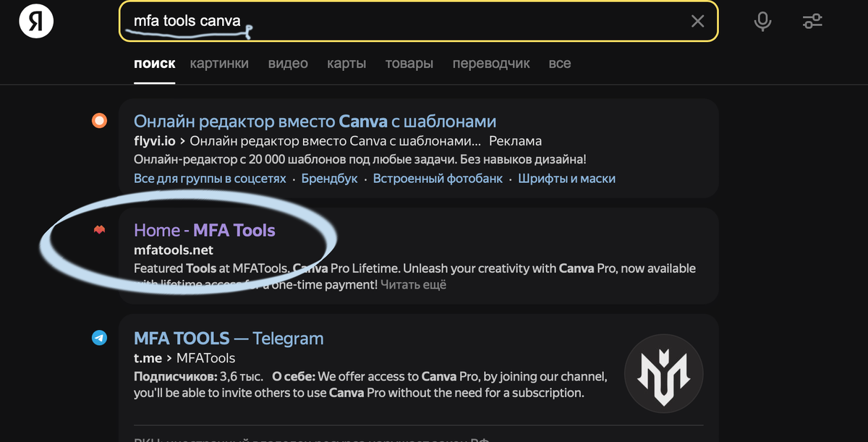Click the 'Подписчиков: 3,6 тыс.' text

point(199,376)
